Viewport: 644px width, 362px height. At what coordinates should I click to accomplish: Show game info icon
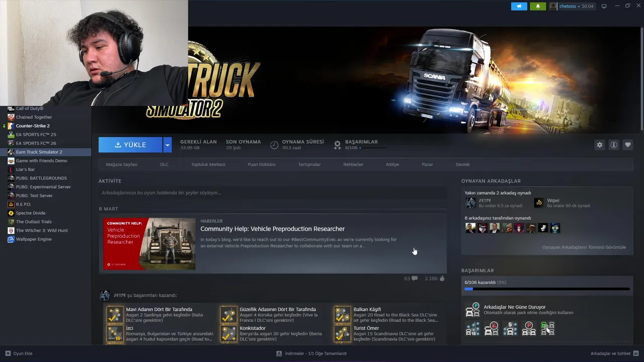pyautogui.click(x=614, y=145)
